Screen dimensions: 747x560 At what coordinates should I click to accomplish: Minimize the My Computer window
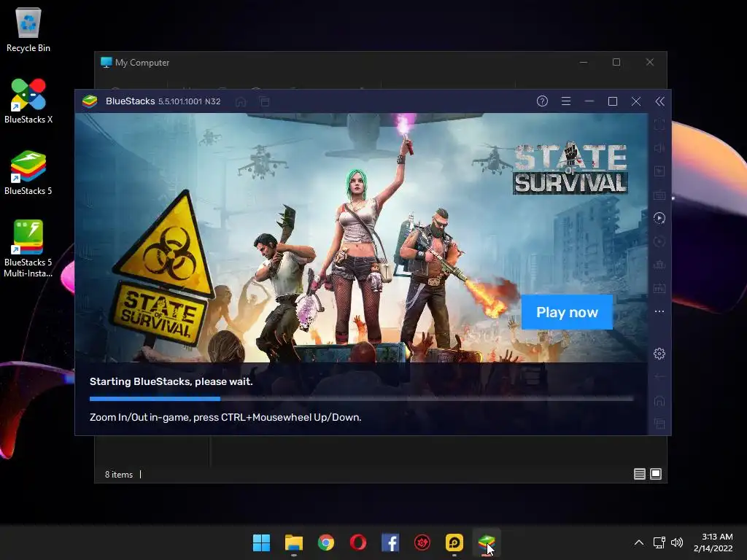pos(584,63)
